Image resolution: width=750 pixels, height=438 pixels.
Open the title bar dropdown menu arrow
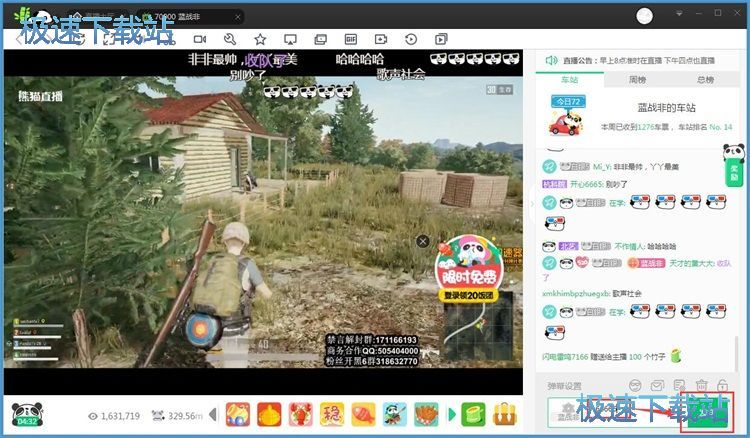click(679, 14)
